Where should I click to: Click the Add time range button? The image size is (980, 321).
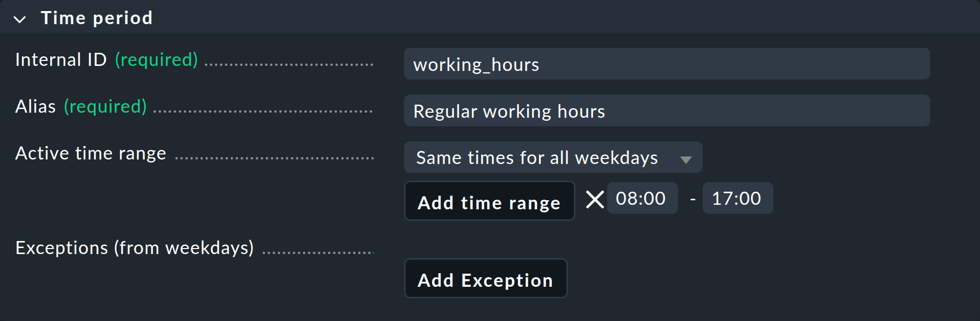(489, 201)
